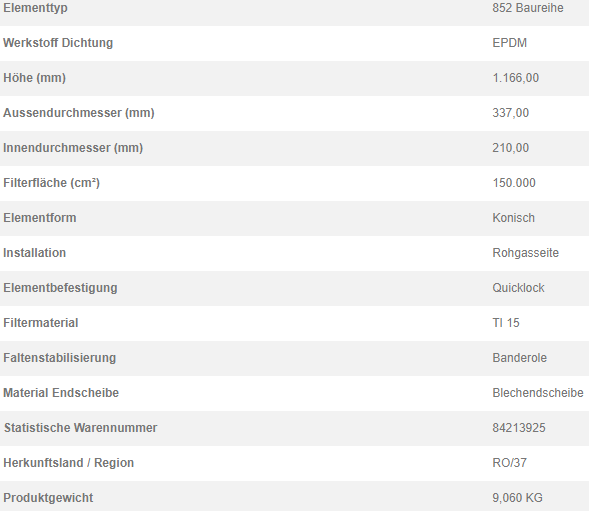Viewport: 589px width, 511px height.
Task: Click the Herkunftsland / Region label
Action: [x=68, y=463]
